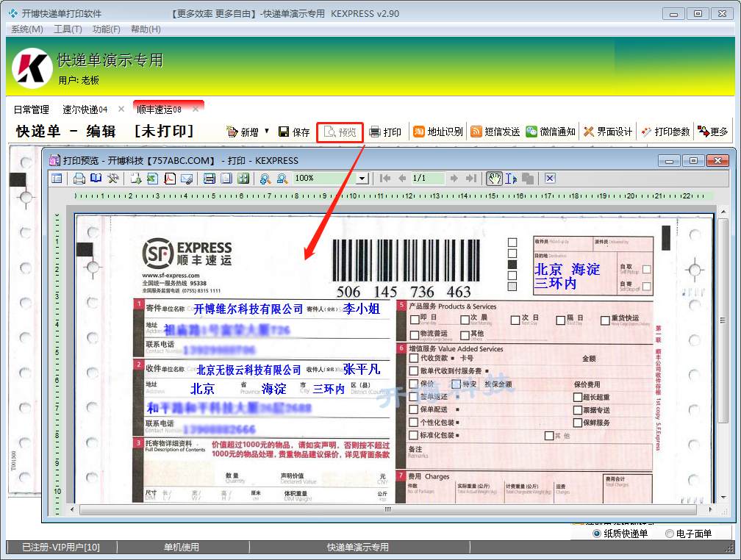This screenshot has width=741, height=560.
Task: Click the page number field 1/1
Action: [x=428, y=178]
